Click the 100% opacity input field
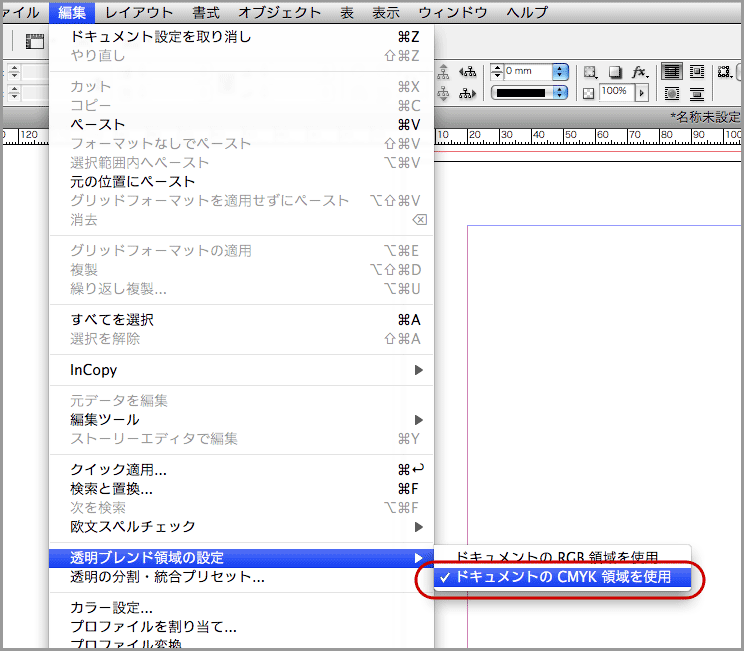The height and width of the screenshot is (651, 744). pyautogui.click(x=614, y=92)
